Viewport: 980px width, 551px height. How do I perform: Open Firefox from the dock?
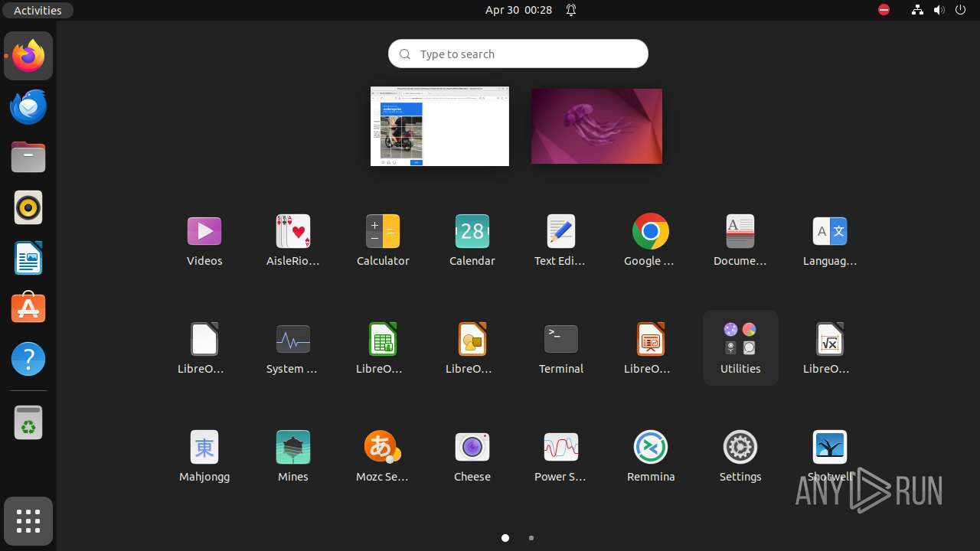click(28, 56)
